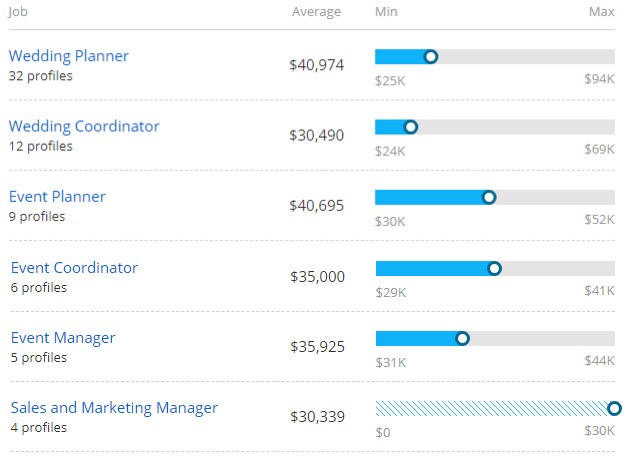Click the Event Planner salary range marker

tap(489, 197)
